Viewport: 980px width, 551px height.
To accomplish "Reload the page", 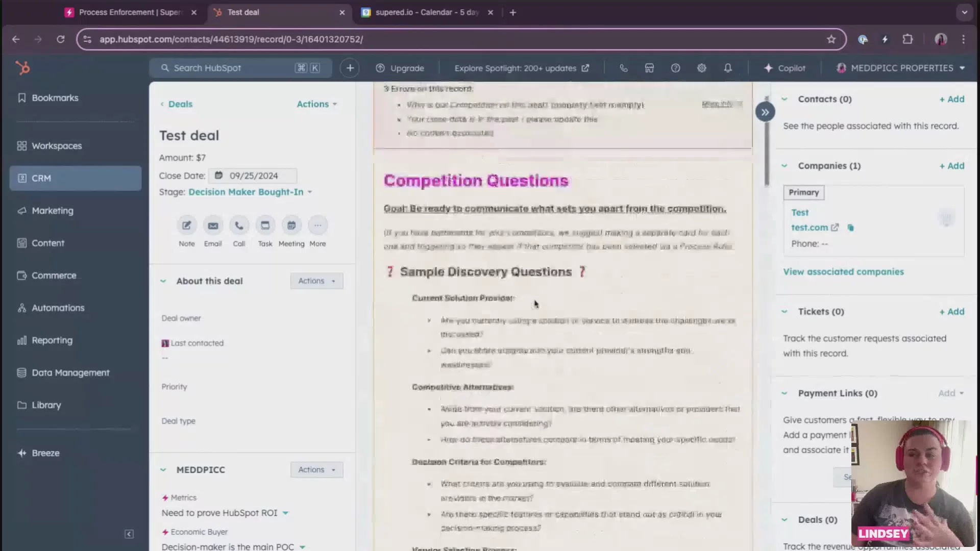I will (x=61, y=39).
